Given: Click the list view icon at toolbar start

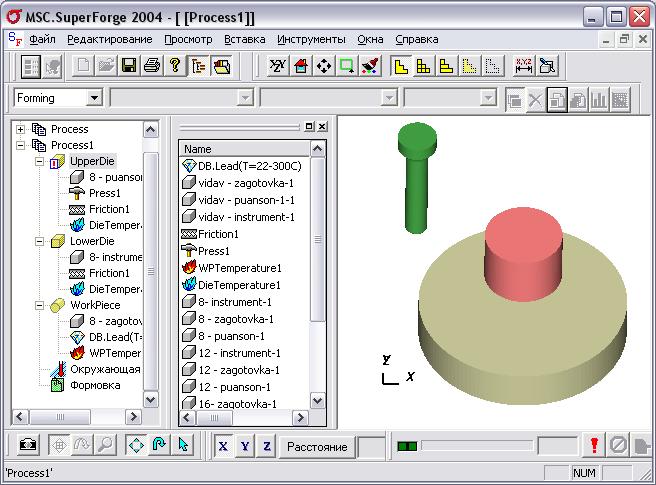Looking at the screenshot, I should (x=31, y=67).
